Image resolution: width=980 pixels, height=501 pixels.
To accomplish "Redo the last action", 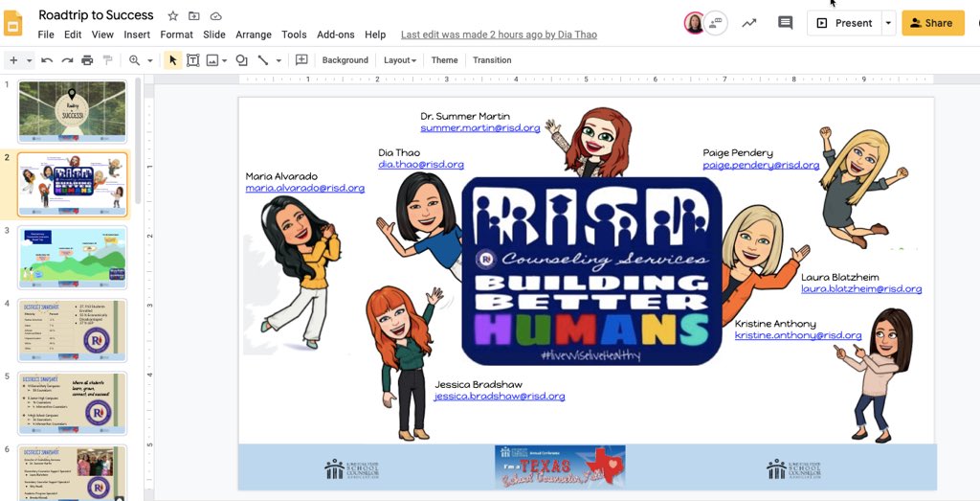I will (67, 60).
